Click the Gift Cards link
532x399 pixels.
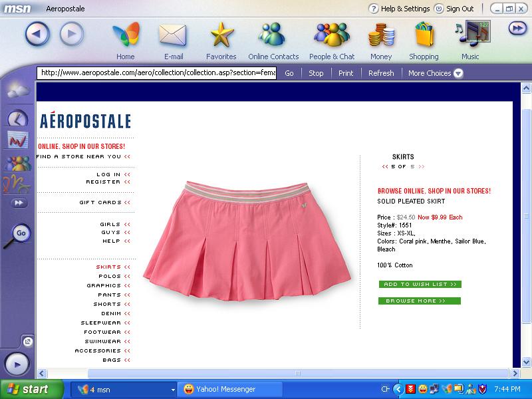click(105, 202)
